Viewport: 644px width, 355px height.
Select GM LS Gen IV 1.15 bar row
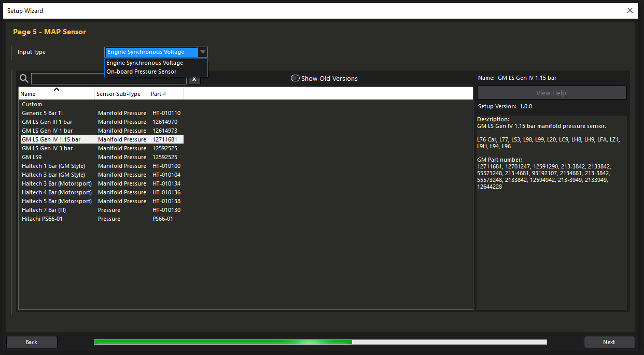coord(101,139)
